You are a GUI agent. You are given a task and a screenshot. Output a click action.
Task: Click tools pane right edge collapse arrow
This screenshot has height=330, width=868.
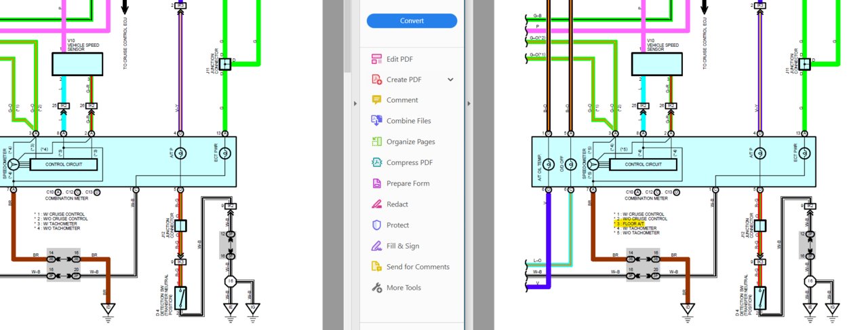click(468, 103)
